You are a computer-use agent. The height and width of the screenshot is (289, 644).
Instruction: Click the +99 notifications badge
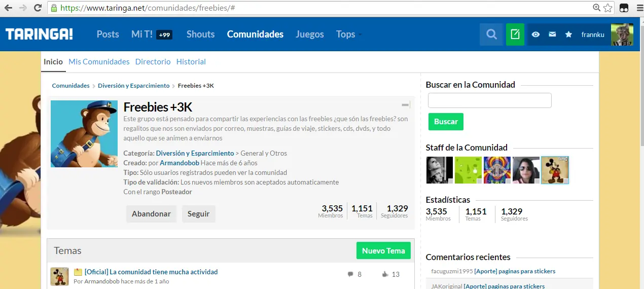click(x=164, y=34)
